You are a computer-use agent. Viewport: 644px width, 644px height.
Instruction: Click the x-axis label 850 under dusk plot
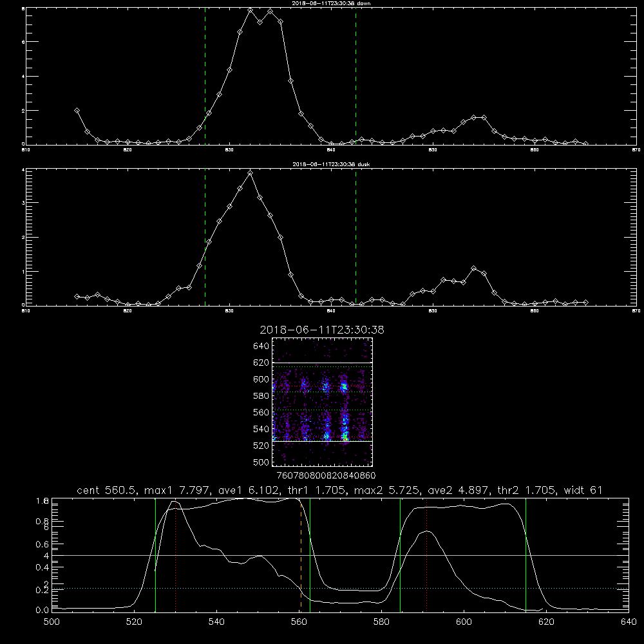(433, 311)
